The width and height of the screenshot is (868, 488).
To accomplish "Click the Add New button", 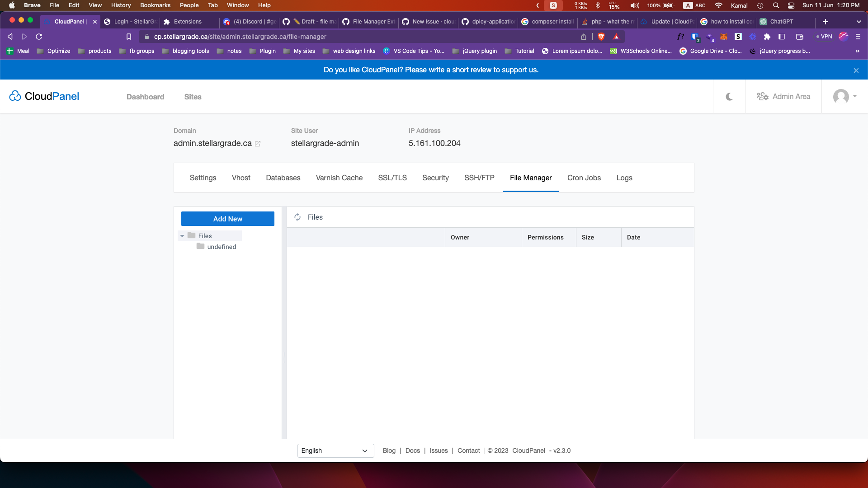I will coord(227,219).
